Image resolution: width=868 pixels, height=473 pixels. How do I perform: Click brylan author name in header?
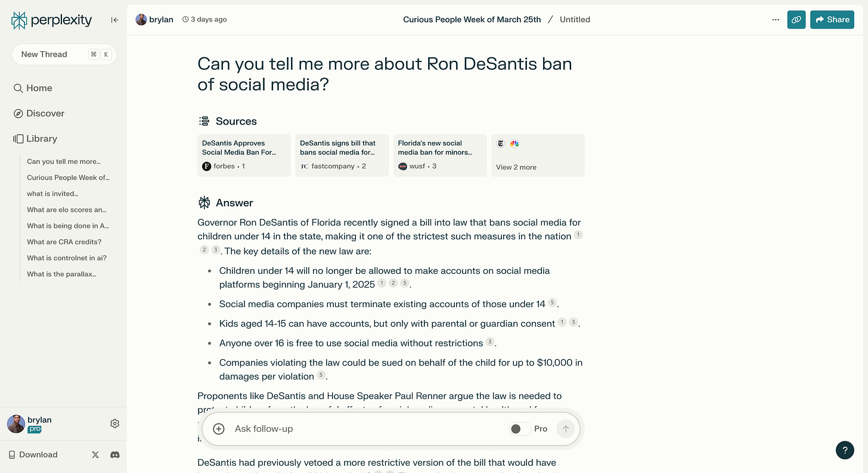(161, 20)
